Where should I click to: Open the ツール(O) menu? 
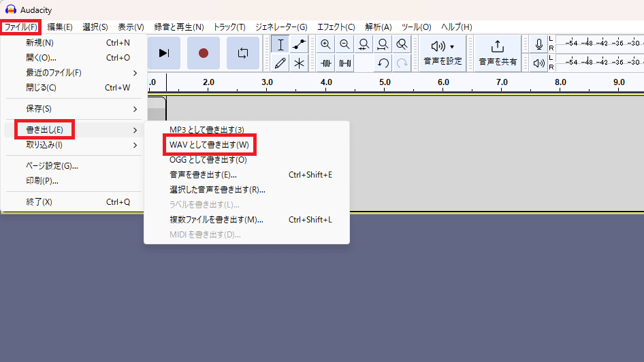point(416,27)
